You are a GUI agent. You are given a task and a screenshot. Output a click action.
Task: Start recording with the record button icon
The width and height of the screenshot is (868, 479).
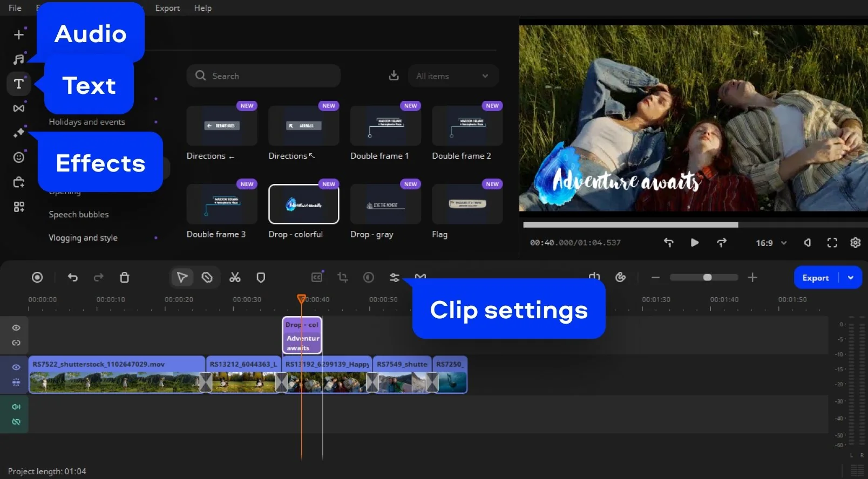37,277
